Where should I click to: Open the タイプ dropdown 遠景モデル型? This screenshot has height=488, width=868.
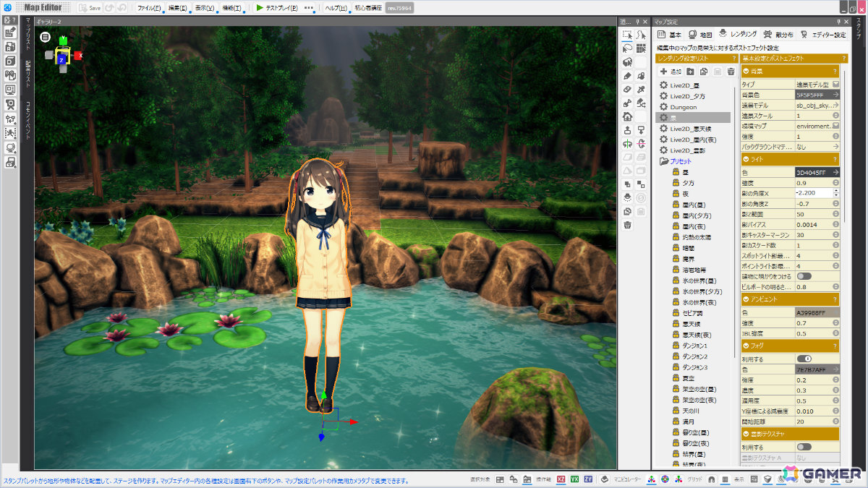tap(817, 84)
